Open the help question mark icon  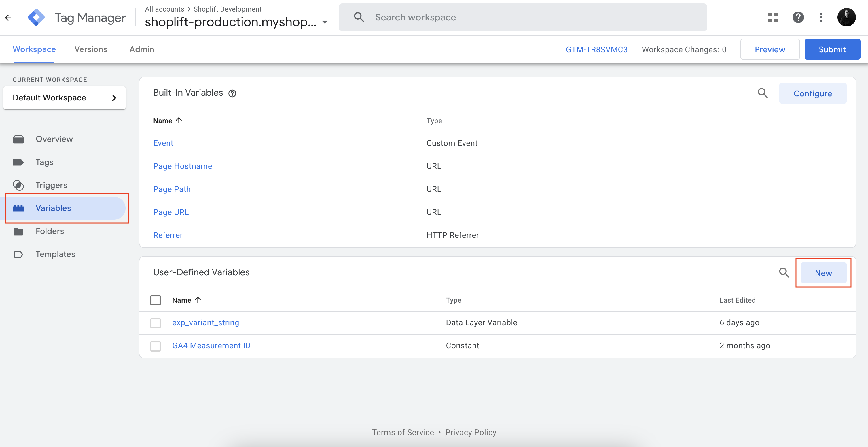coord(798,17)
